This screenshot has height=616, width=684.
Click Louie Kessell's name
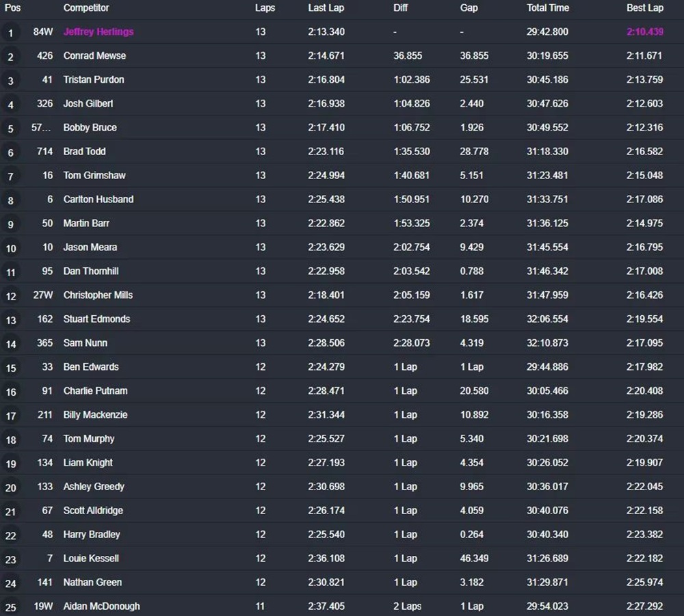click(x=91, y=558)
